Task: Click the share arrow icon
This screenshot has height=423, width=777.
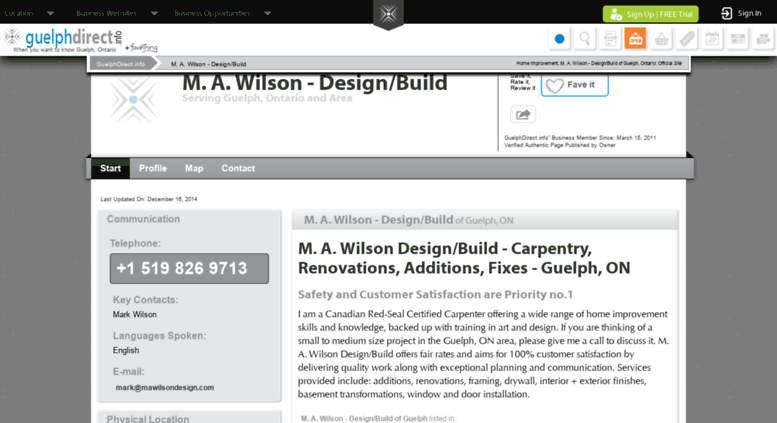Action: coord(523,114)
